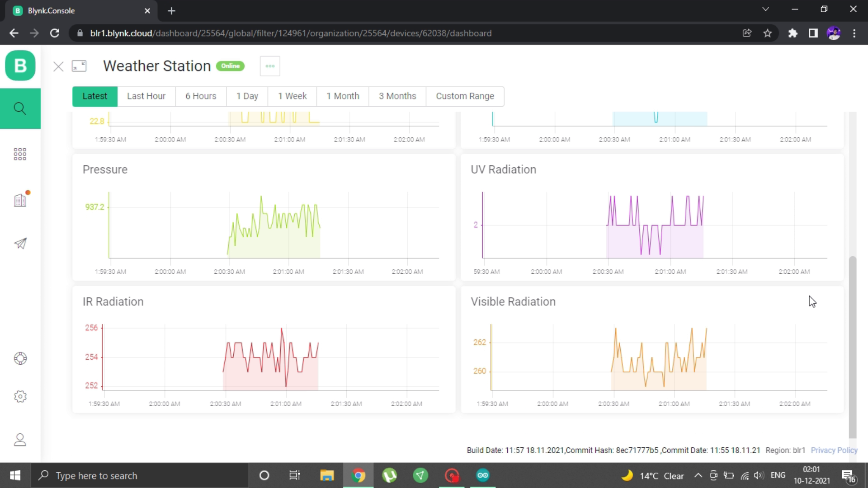Screen dimensions: 868x488
Task: Close the Weather Station device view
Action: [x=58, y=67]
